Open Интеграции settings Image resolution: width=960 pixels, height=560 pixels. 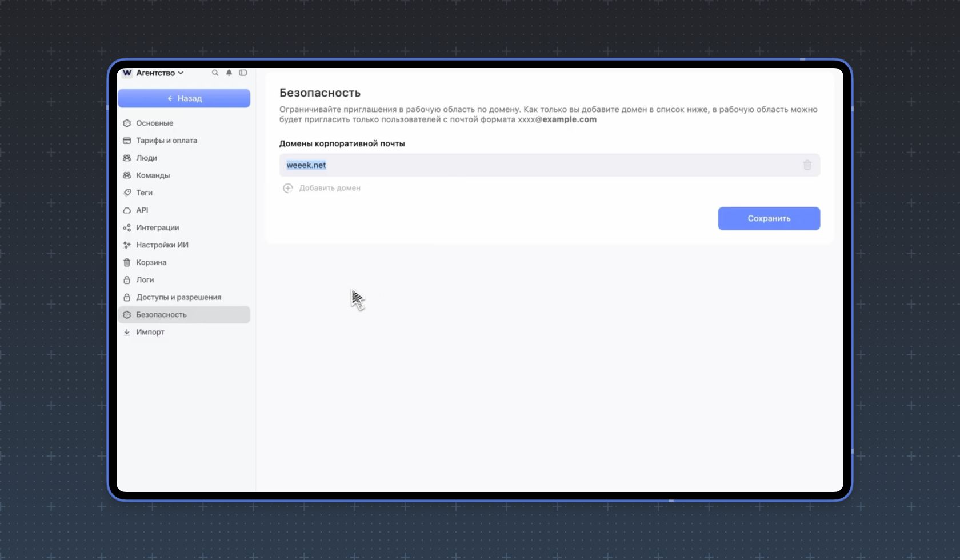click(157, 227)
